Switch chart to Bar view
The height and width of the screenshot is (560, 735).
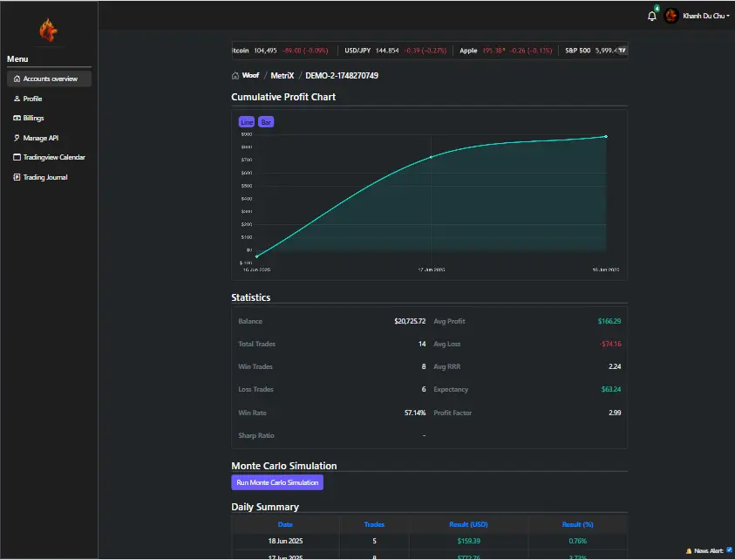[266, 122]
